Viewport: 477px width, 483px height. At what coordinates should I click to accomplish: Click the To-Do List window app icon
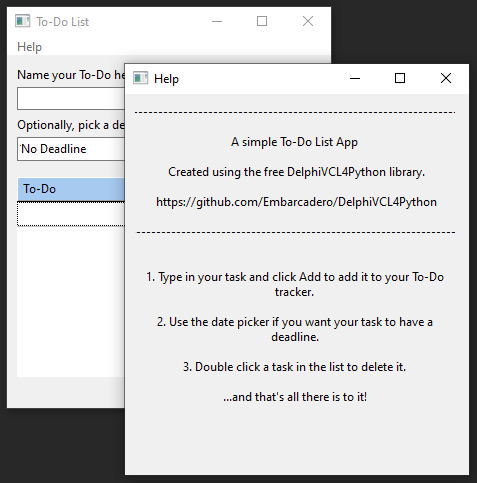[x=22, y=21]
